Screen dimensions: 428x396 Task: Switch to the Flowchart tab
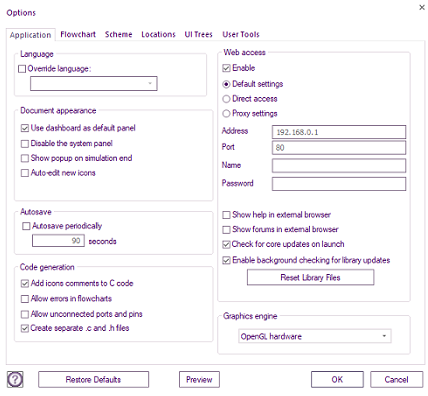78,34
